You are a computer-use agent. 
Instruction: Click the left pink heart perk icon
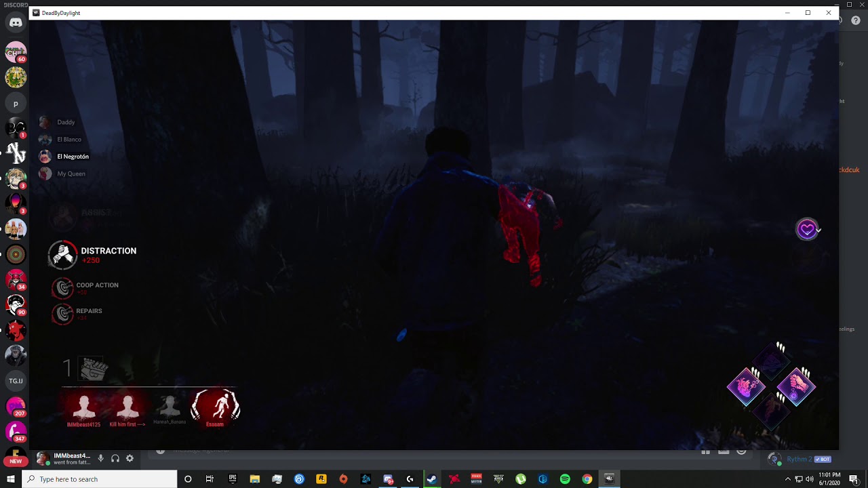746,386
